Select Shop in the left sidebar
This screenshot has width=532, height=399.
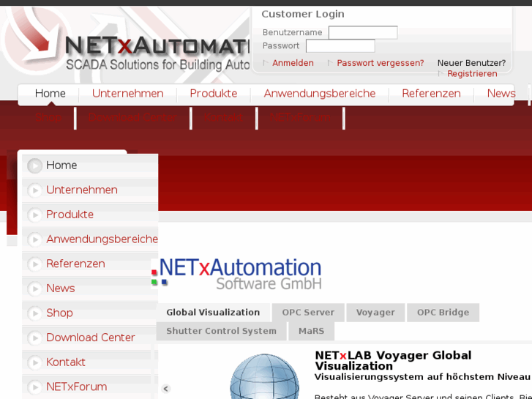(59, 313)
